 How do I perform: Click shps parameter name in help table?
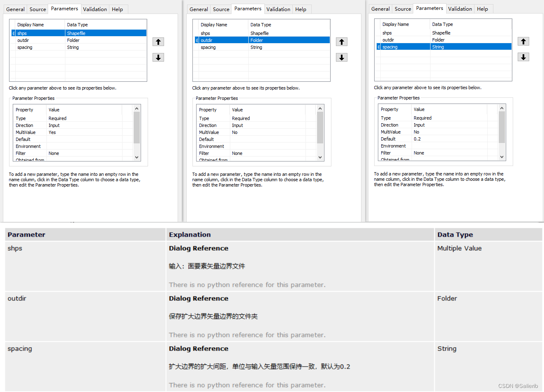pos(15,248)
